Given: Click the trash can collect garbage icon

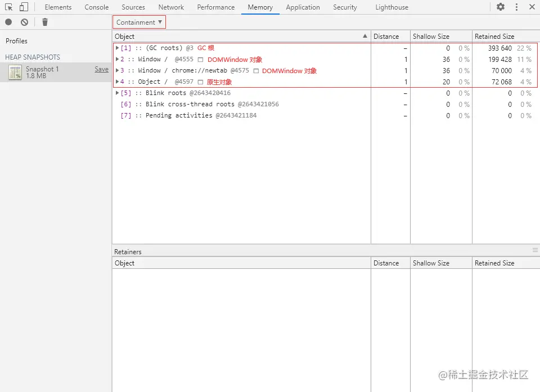Looking at the screenshot, I should point(45,22).
